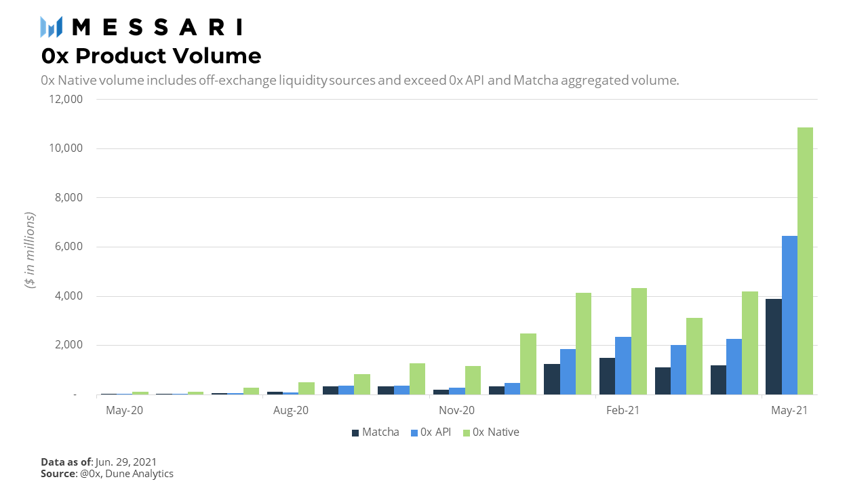This screenshot has height=488, width=868.
Task: Click the May-20 x-axis label
Action: (124, 411)
